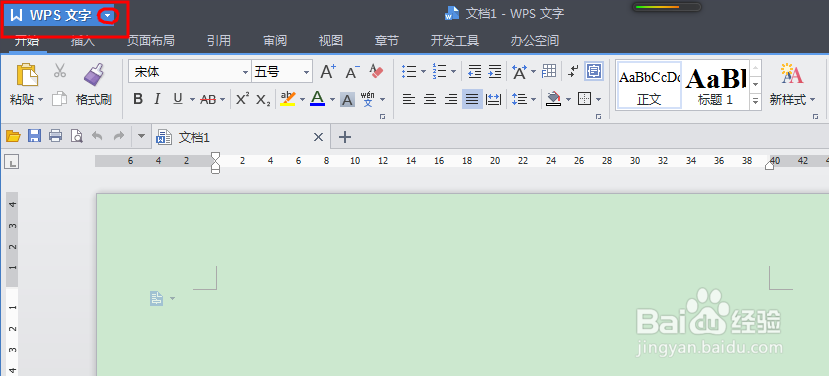Expand line spacing dropdown arrow
This screenshot has width=829, height=376.
point(533,99)
